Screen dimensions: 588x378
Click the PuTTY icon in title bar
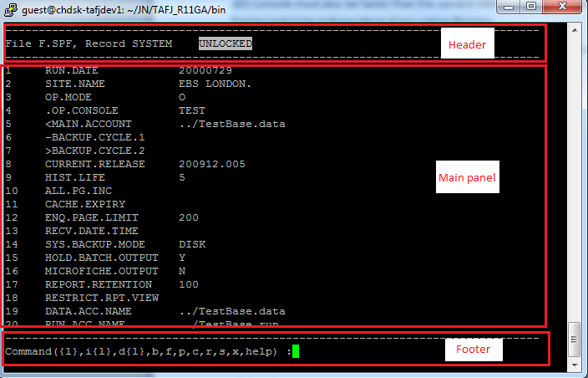[12, 10]
